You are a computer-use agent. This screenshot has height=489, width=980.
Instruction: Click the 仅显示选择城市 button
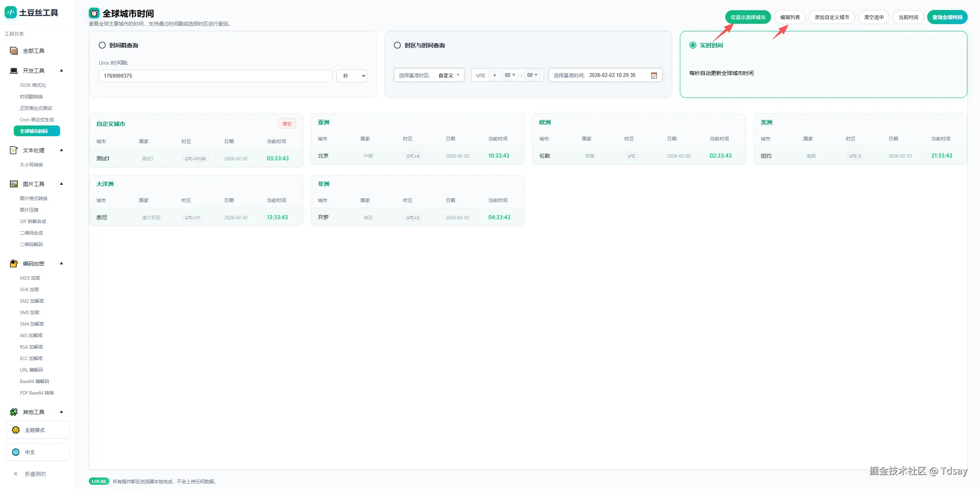pyautogui.click(x=748, y=17)
